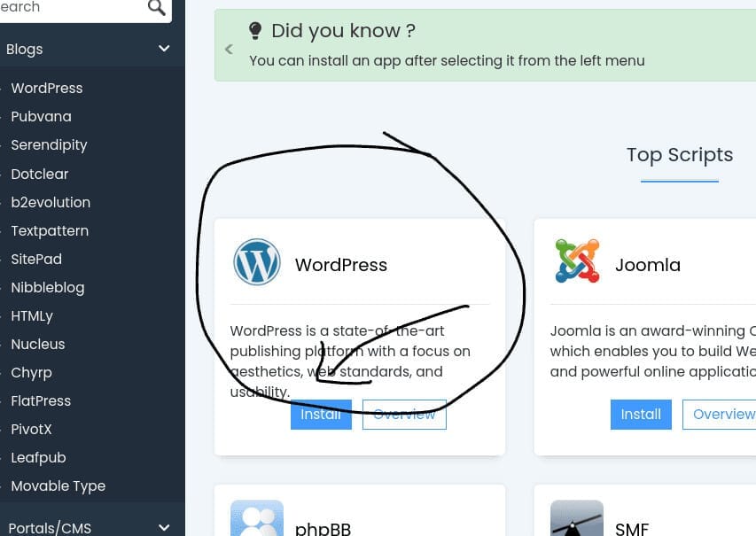756x536 pixels.
Task: Select HTMLy in the left menu
Action: click(32, 316)
